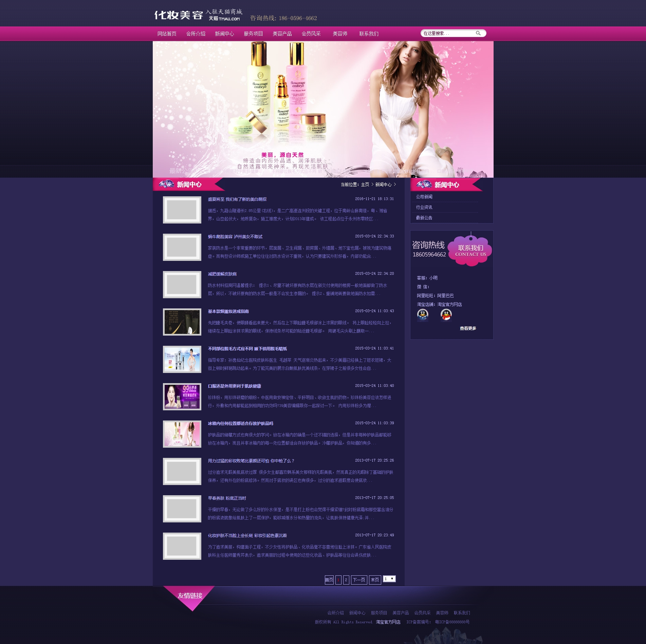The width and height of the screenshot is (646, 644).
Task: Click 主页 in the breadcrumb
Action: tap(365, 185)
